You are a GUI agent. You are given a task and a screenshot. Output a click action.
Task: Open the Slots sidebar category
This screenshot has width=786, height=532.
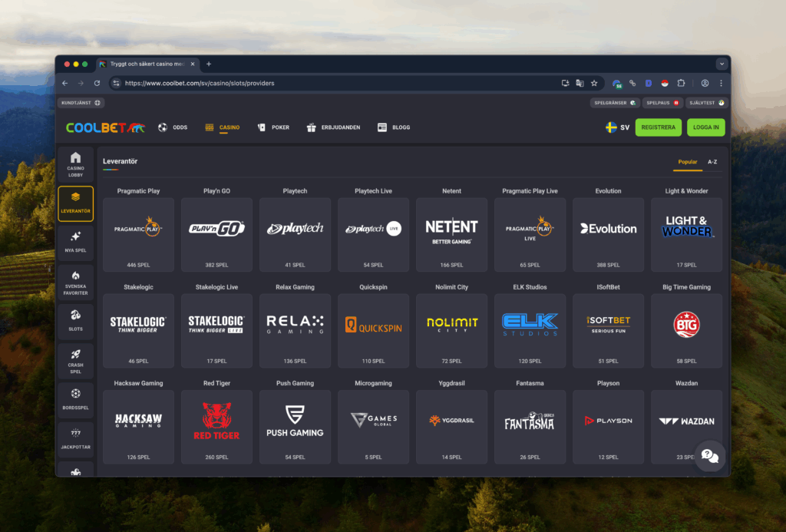pyautogui.click(x=76, y=321)
